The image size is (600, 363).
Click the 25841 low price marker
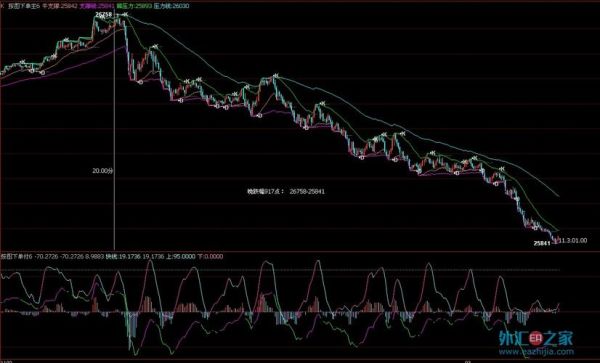point(542,243)
